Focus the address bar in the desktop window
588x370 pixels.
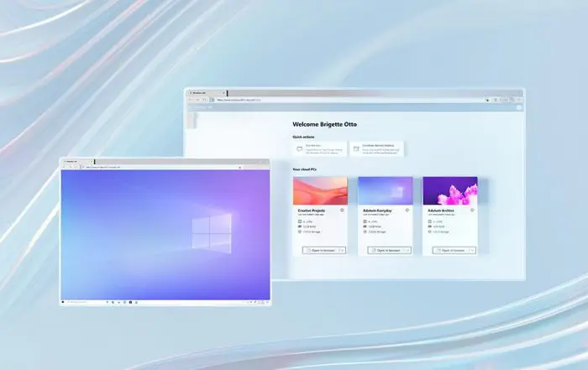pos(161,167)
